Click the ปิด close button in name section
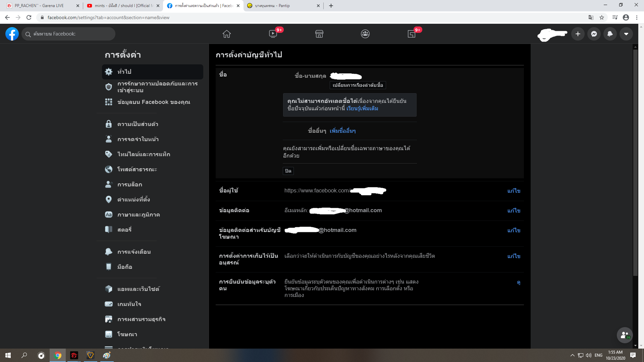The width and height of the screenshot is (644, 362). click(x=288, y=171)
